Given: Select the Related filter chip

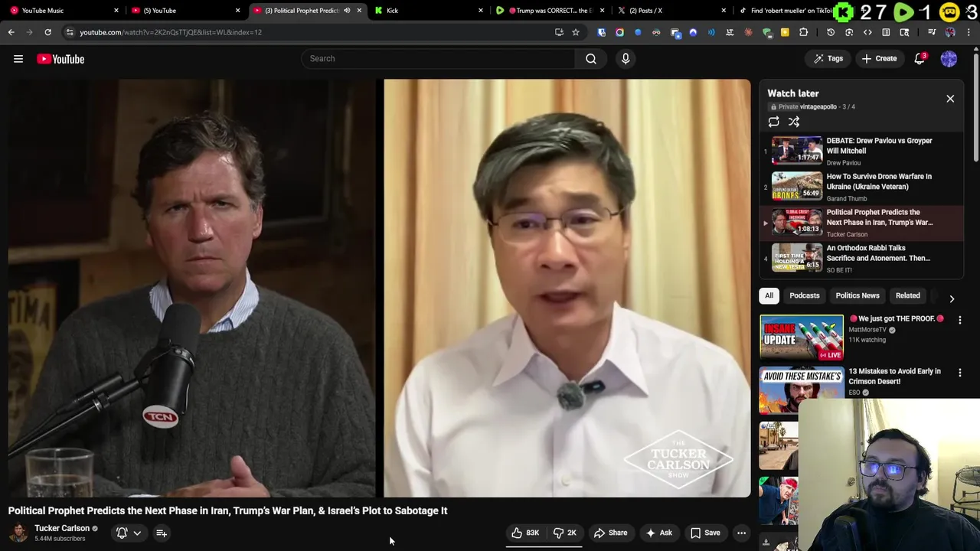Looking at the screenshot, I should coord(908,295).
